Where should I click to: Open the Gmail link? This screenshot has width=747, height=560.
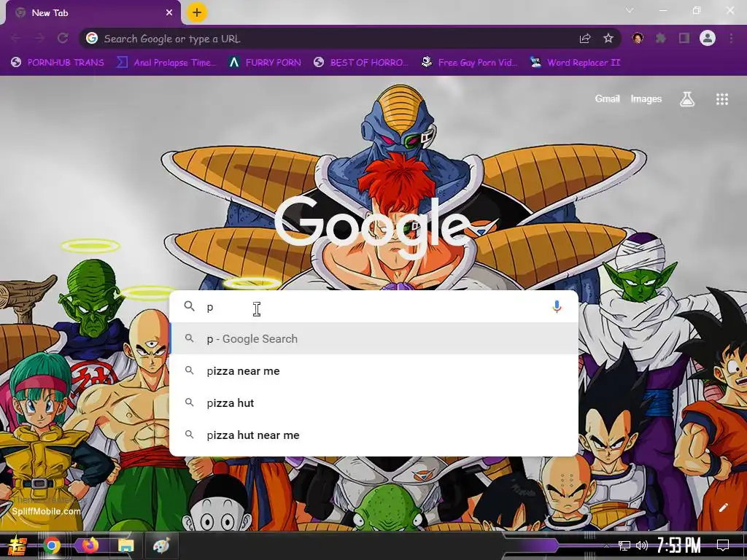(607, 98)
